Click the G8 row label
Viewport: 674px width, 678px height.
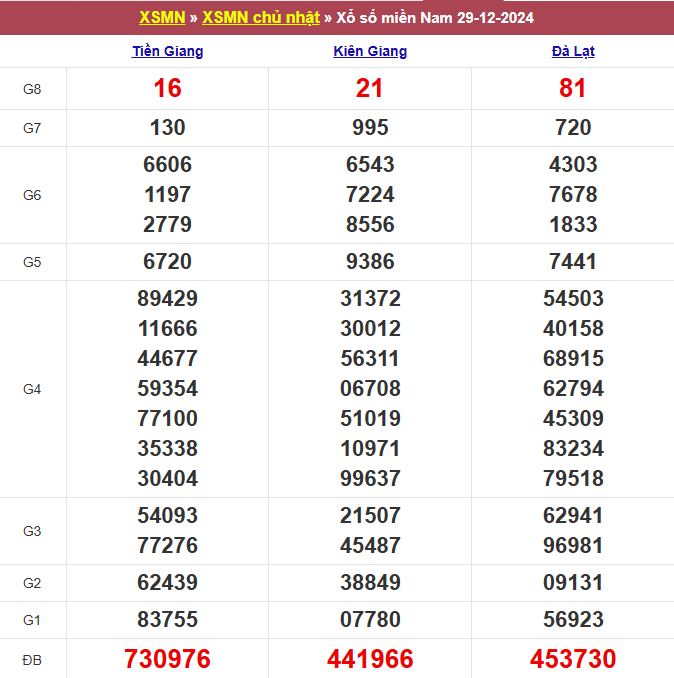click(x=33, y=89)
